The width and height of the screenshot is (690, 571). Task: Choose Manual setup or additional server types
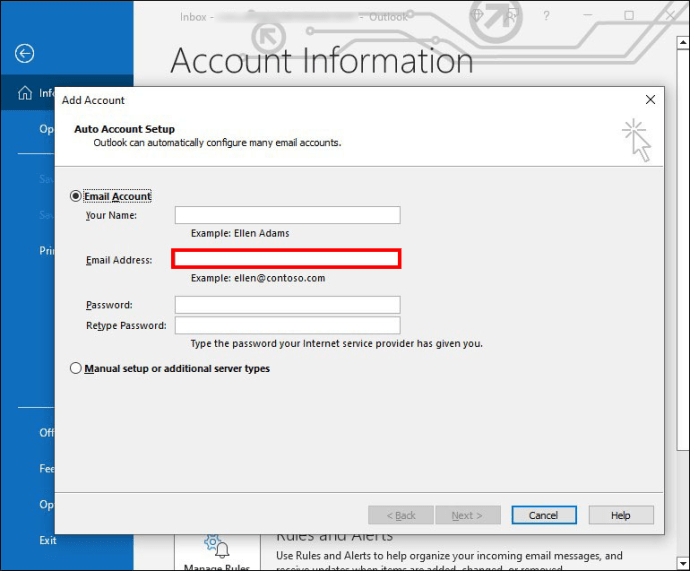point(76,368)
